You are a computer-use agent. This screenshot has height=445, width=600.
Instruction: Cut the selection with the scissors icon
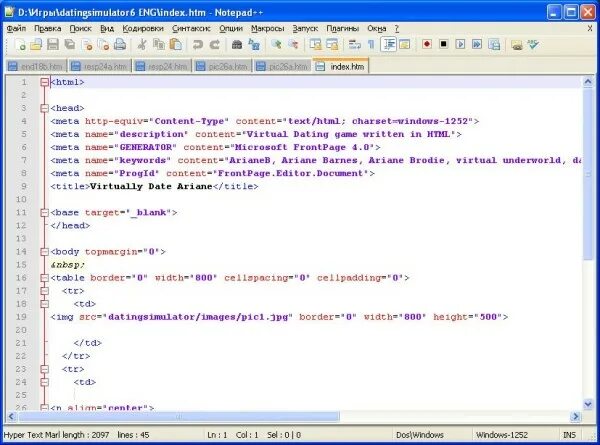(142, 45)
